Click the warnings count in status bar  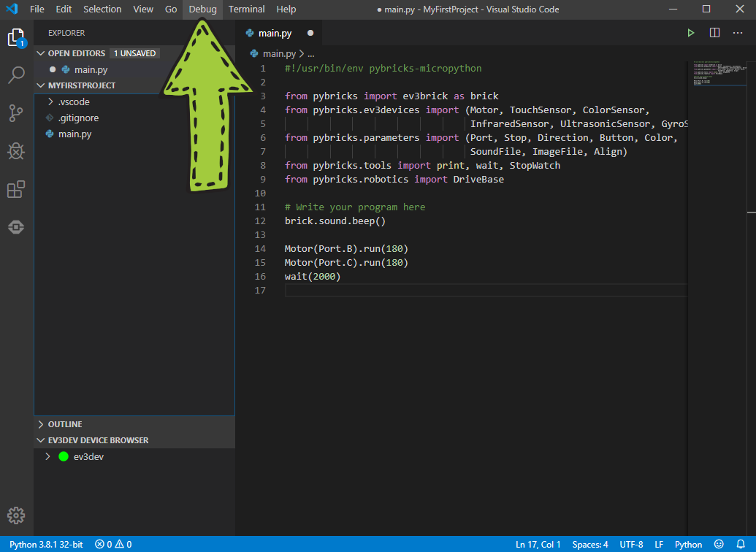123,544
